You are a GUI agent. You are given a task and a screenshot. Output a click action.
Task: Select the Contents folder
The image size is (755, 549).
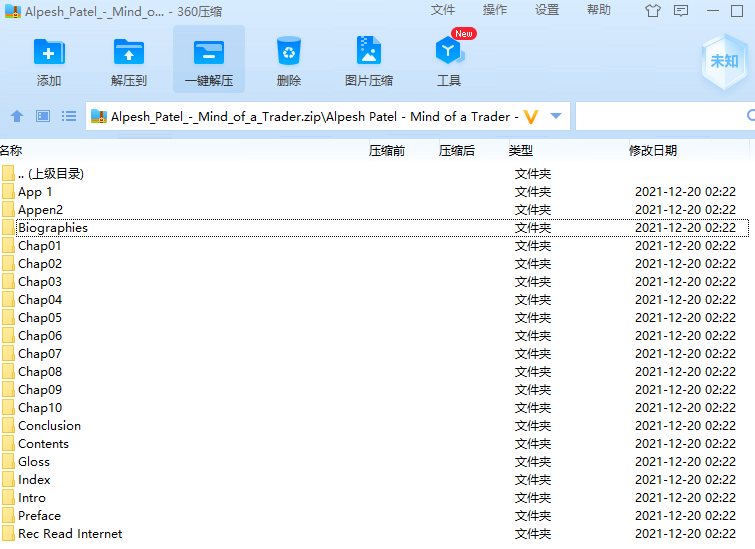(x=375, y=444)
